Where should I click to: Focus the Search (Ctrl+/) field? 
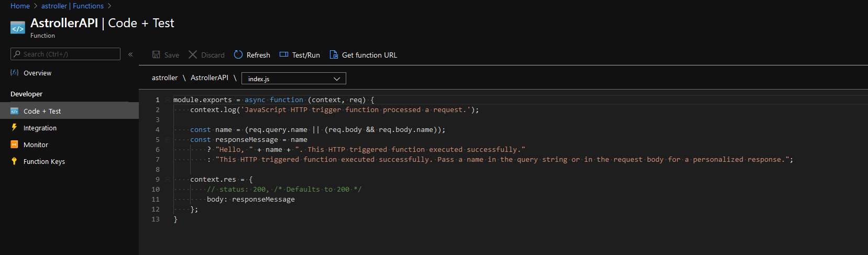(70, 54)
